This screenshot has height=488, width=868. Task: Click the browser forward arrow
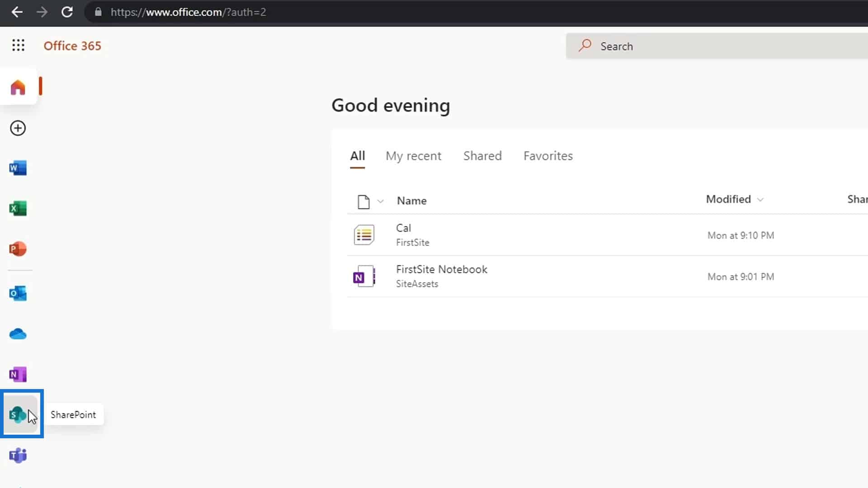pos(42,12)
